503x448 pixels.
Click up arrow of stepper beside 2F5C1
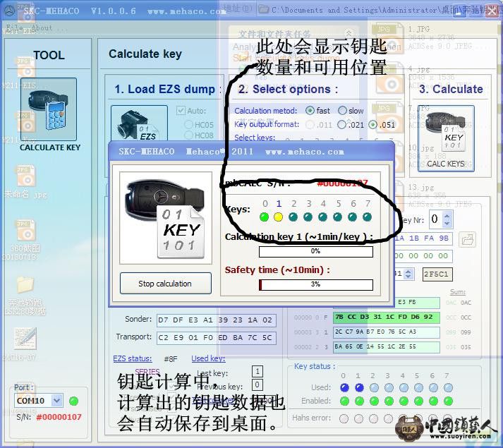coord(408,272)
